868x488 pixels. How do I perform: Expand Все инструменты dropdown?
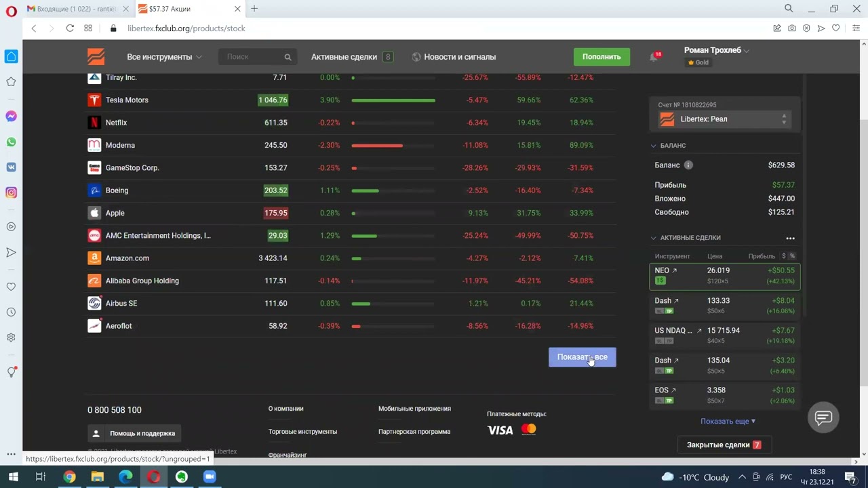164,57
